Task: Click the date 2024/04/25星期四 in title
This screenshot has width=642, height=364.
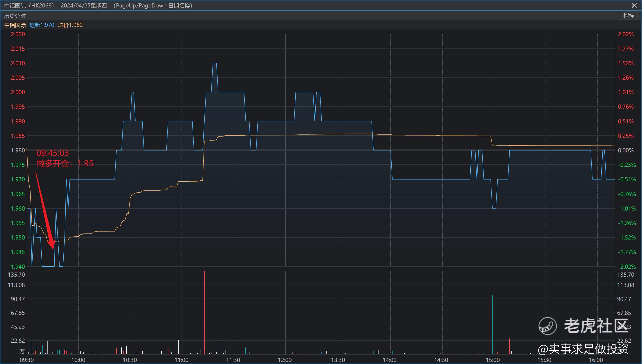Action: click(84, 5)
